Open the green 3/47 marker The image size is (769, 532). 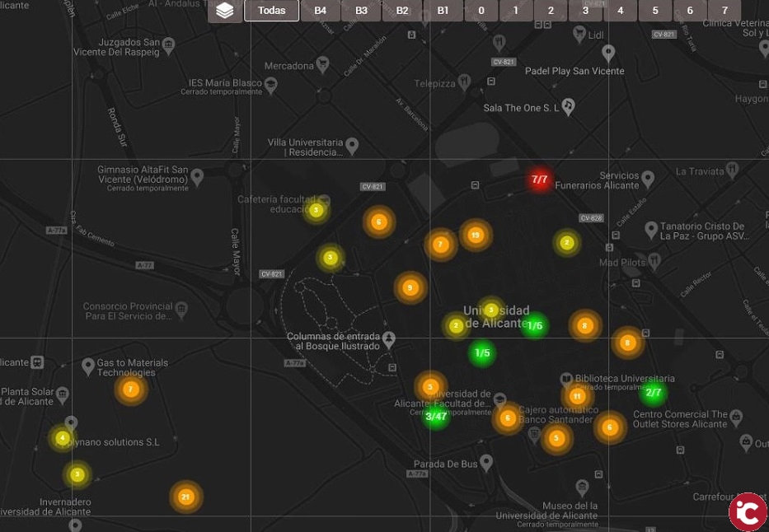[x=435, y=417]
